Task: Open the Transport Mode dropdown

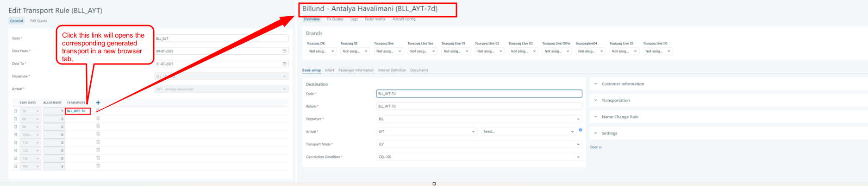Action: [x=479, y=144]
